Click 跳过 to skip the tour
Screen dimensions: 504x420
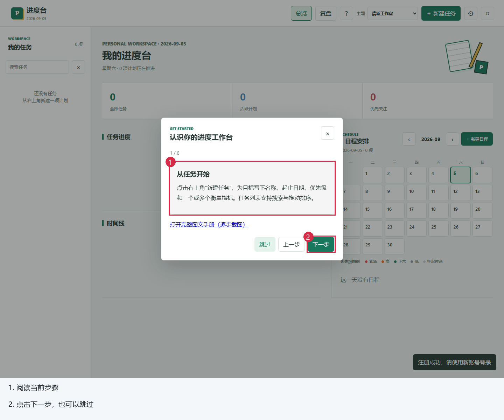(x=265, y=244)
